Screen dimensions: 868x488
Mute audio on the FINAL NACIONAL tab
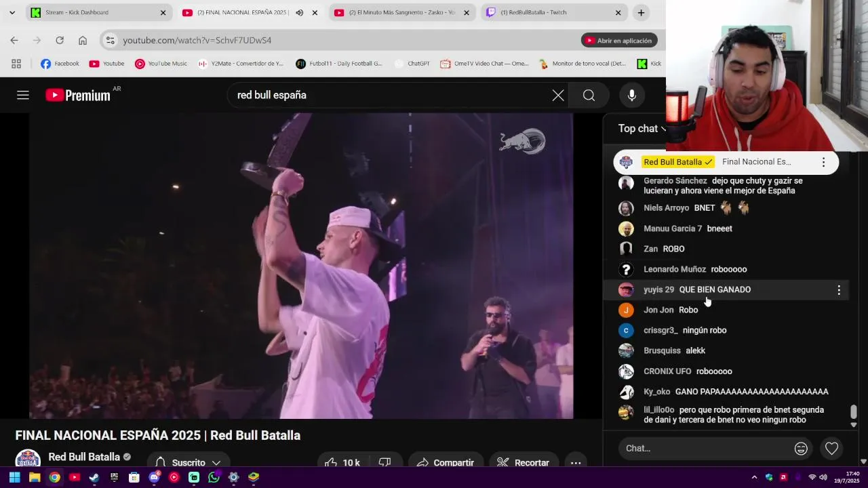[300, 13]
